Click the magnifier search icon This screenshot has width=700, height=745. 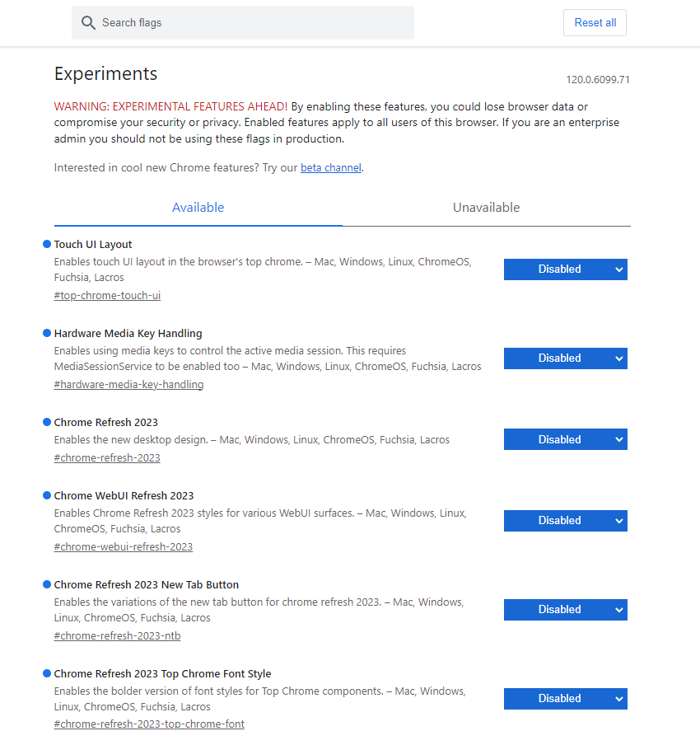(x=88, y=22)
